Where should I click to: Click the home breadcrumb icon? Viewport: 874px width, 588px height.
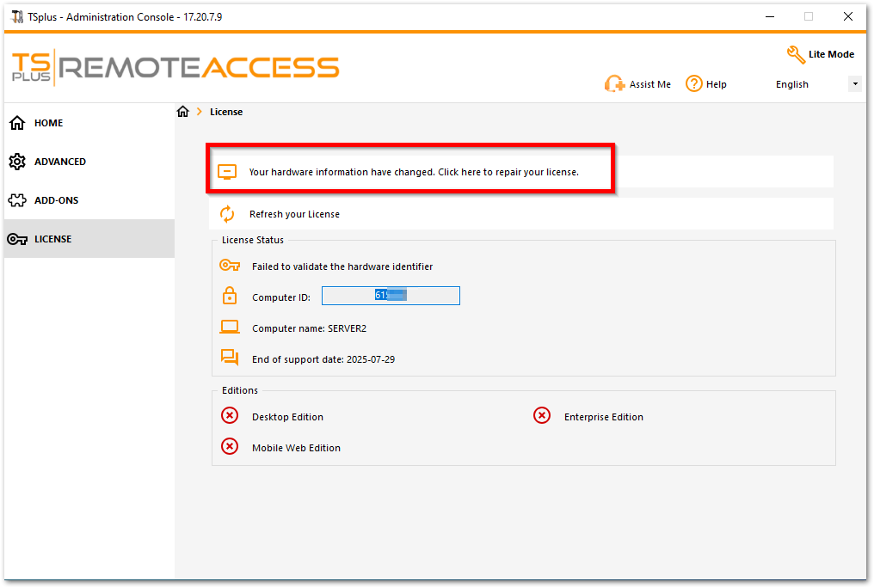tap(182, 112)
